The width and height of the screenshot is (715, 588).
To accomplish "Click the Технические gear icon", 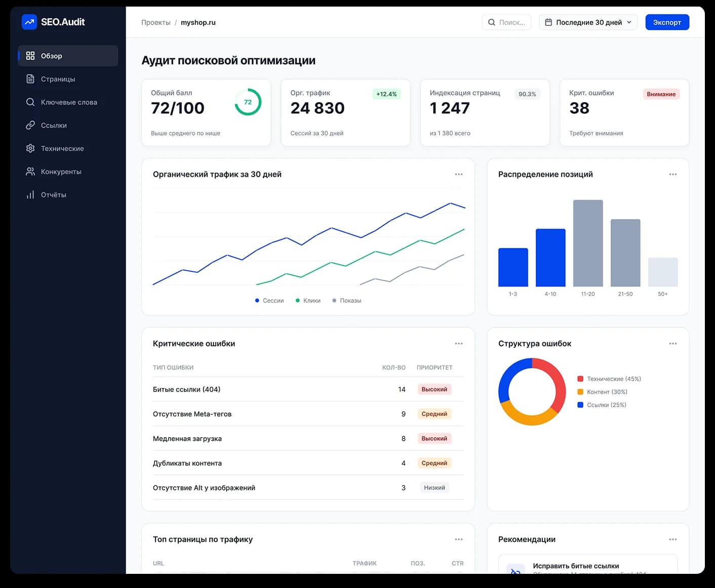I will pos(30,148).
